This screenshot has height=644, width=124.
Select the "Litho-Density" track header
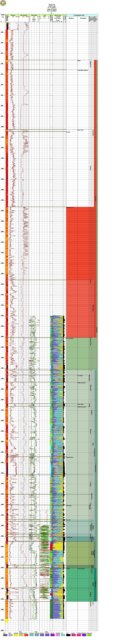tap(34, 15)
